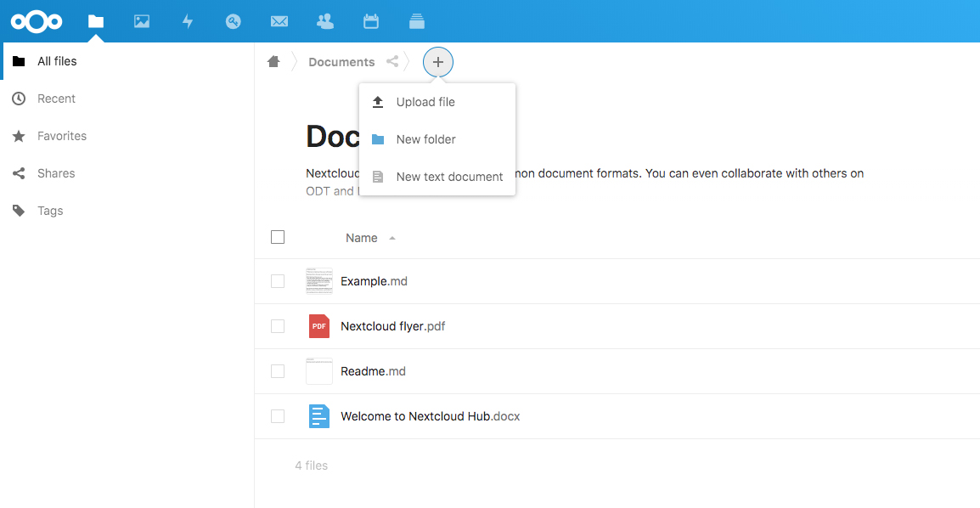
Task: Click the PDF icon of Nextcloud flyer
Action: pyautogui.click(x=319, y=326)
